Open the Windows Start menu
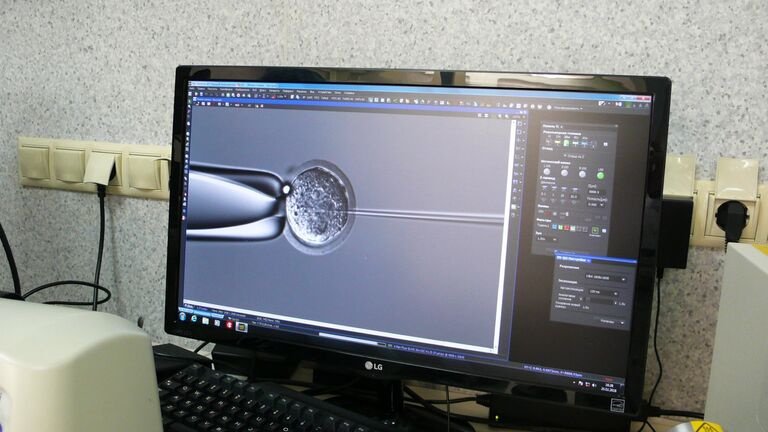This screenshot has height=432, width=768. click(182, 316)
